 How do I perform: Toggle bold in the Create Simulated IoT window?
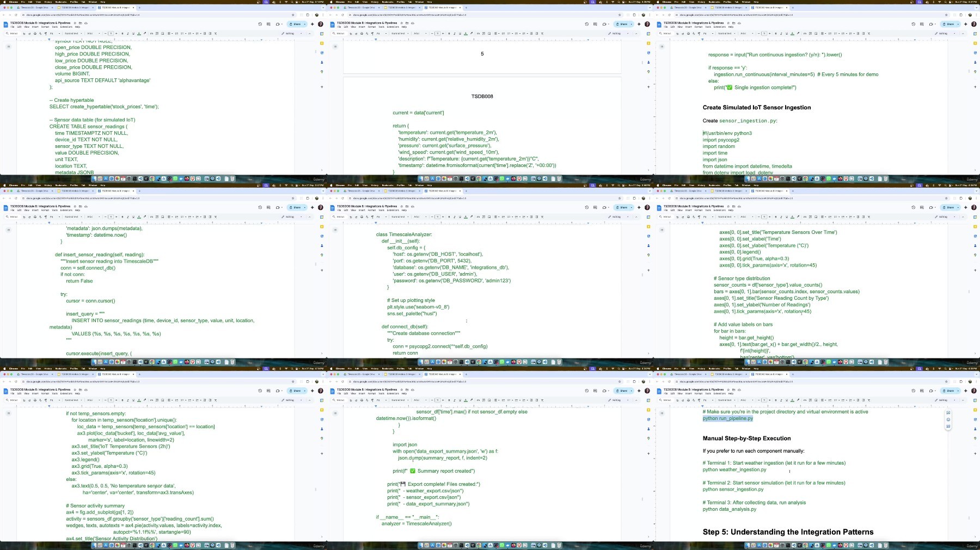click(775, 33)
